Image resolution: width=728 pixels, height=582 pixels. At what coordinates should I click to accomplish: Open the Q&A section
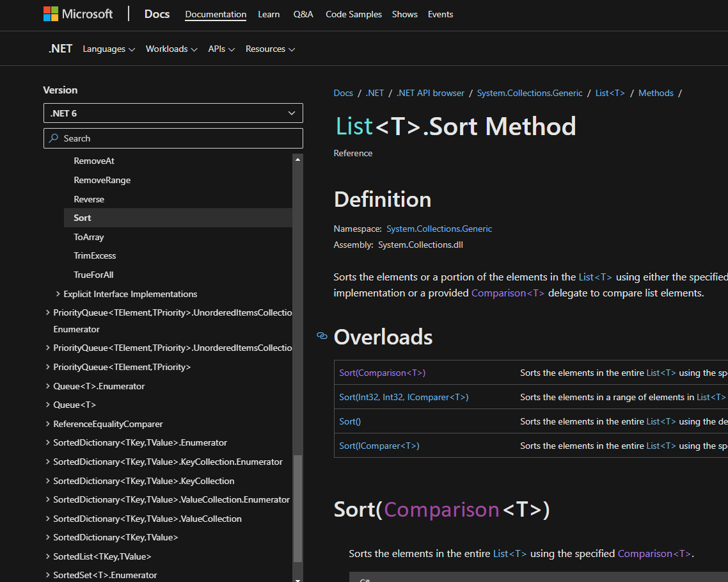point(303,14)
